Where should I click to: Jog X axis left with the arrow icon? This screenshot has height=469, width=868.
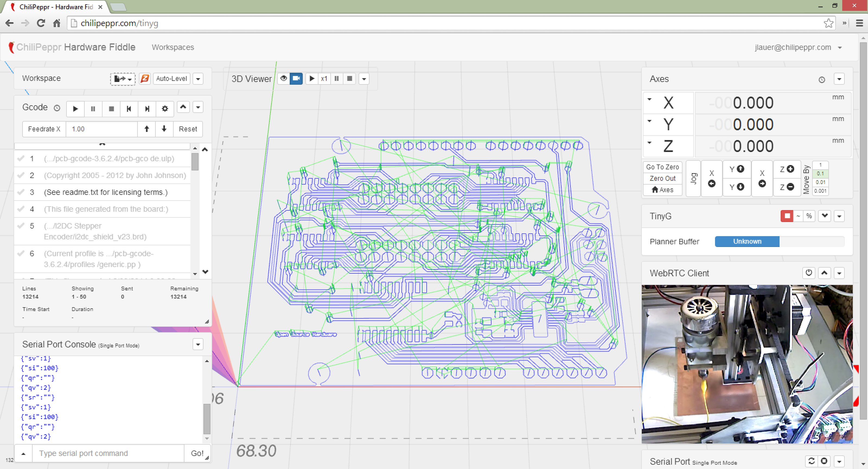(x=712, y=184)
